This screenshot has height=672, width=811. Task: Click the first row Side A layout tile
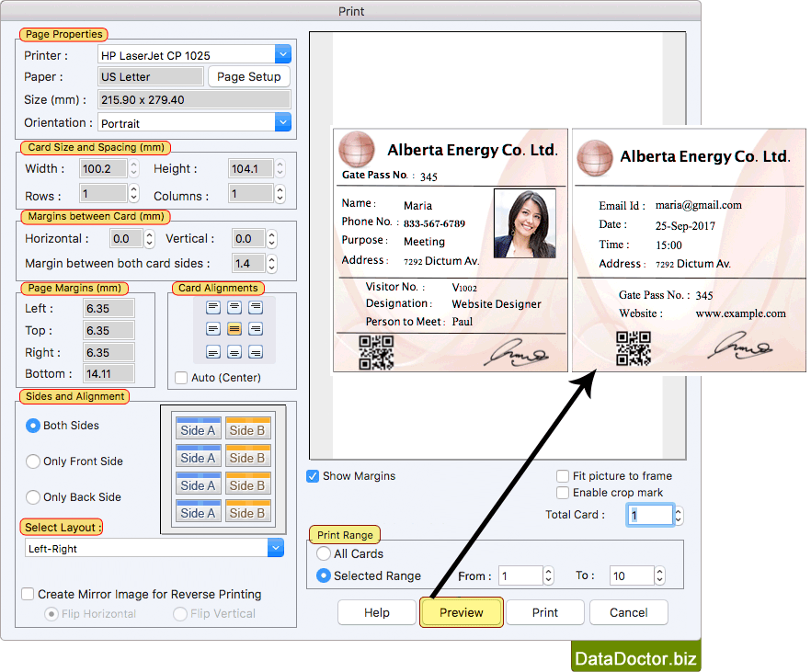pyautogui.click(x=198, y=428)
